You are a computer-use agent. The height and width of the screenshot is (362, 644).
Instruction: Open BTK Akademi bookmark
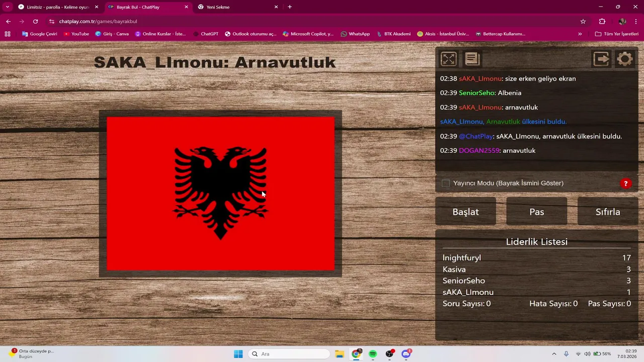393,34
